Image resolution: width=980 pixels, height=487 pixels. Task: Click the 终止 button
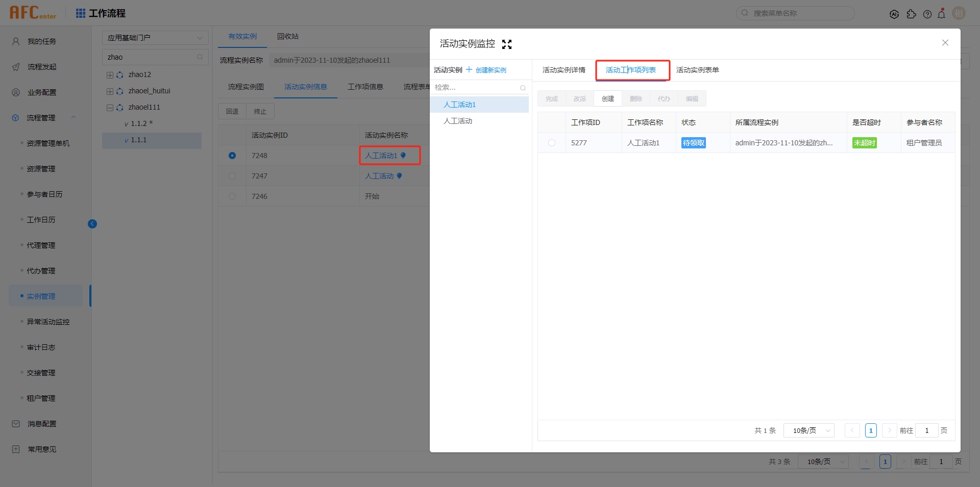click(260, 111)
